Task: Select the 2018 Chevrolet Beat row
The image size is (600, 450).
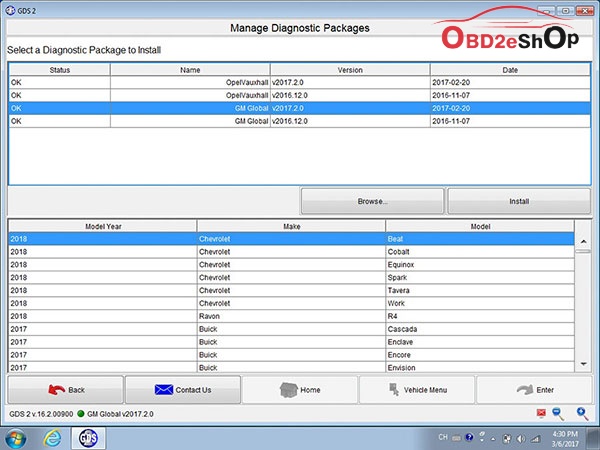Action: tap(291, 239)
